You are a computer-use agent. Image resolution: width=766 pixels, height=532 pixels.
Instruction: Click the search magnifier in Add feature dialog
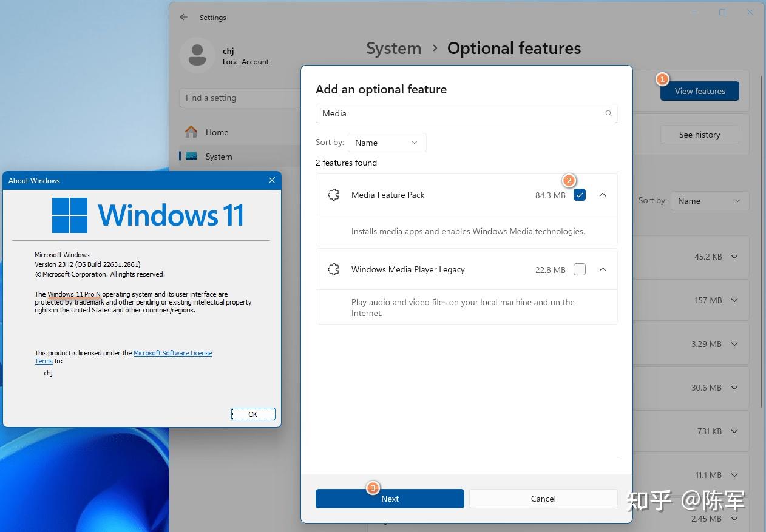(609, 113)
